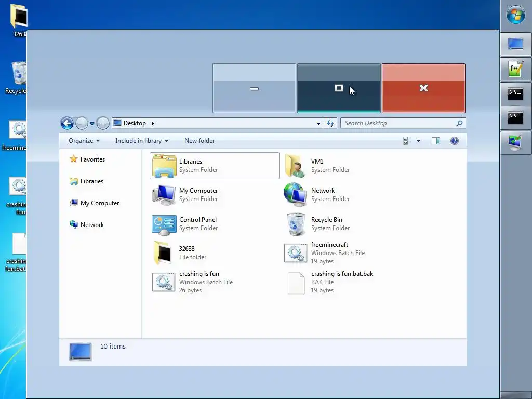
Task: Select crashing is fun desktop batch icon
Action: point(16,196)
